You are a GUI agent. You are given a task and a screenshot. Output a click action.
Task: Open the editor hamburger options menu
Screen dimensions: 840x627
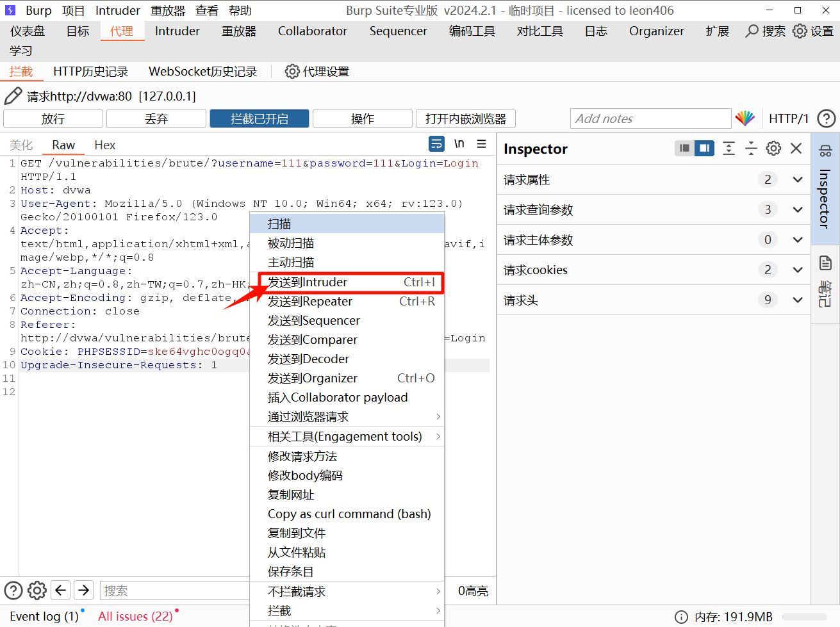click(x=482, y=144)
